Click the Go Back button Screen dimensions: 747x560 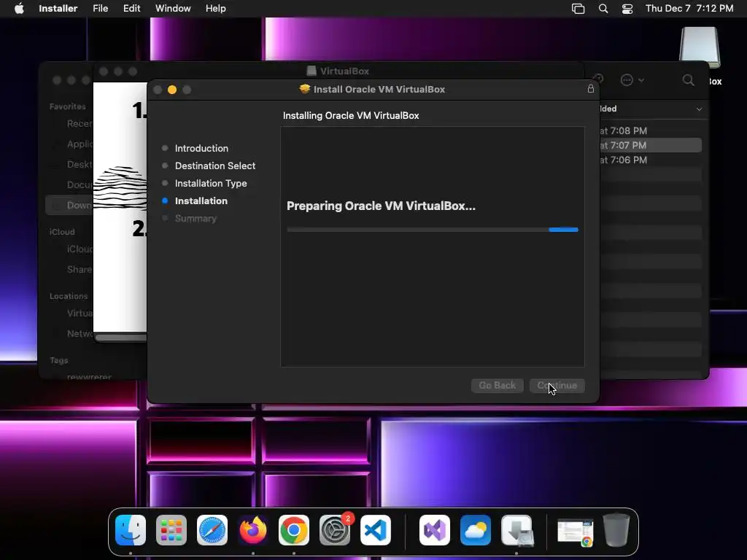(x=497, y=385)
